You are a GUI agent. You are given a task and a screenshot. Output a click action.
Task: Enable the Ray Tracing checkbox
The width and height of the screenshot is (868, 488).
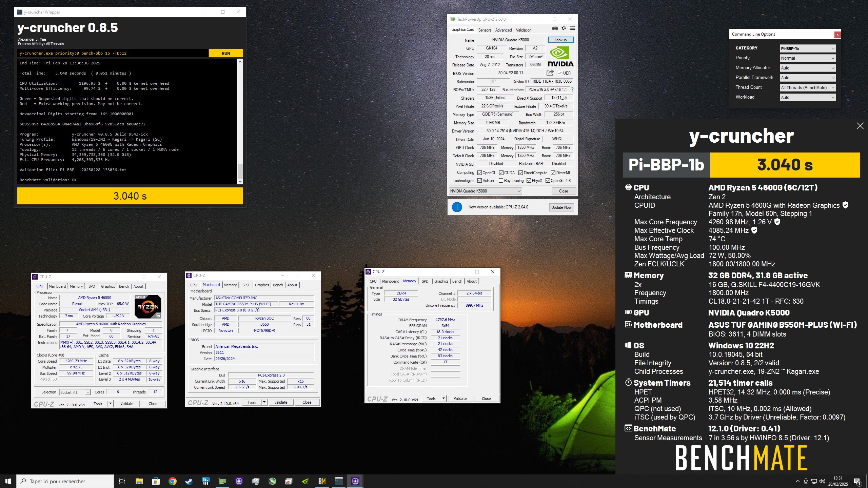tap(501, 181)
